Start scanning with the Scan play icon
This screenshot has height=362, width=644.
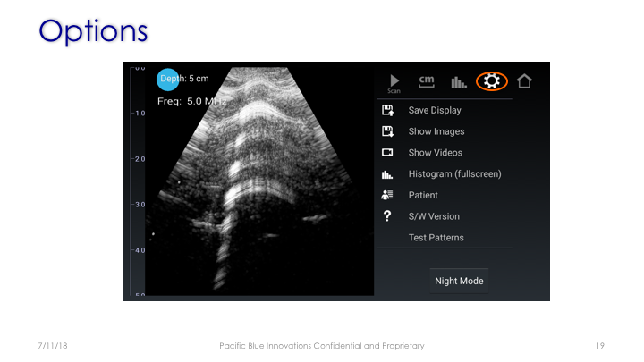(394, 83)
